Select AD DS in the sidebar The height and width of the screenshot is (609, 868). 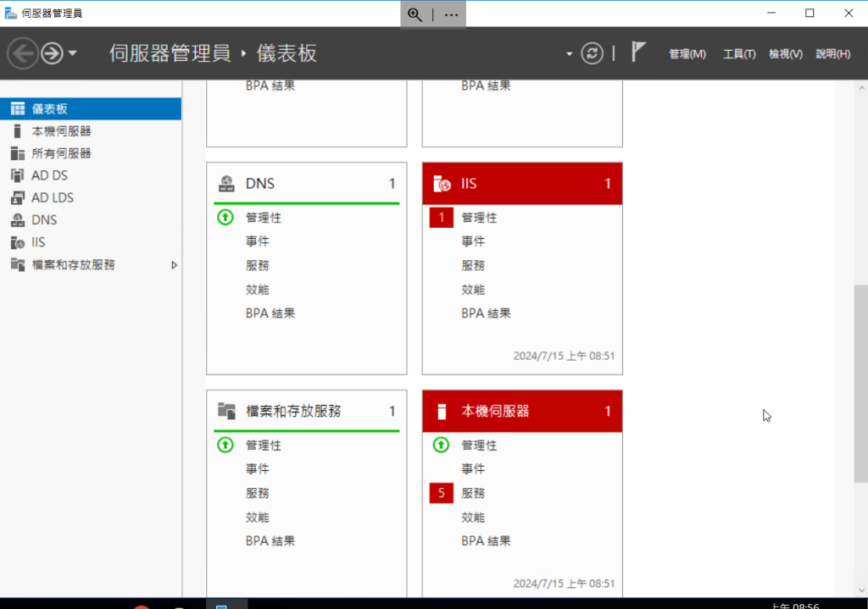(49, 175)
